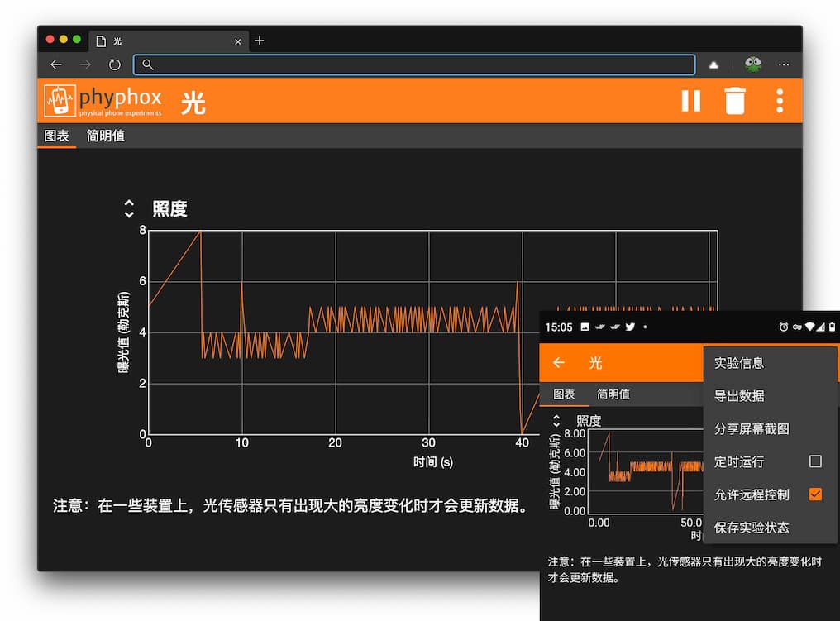Choose 导出数据 from the phone menu

click(740, 395)
